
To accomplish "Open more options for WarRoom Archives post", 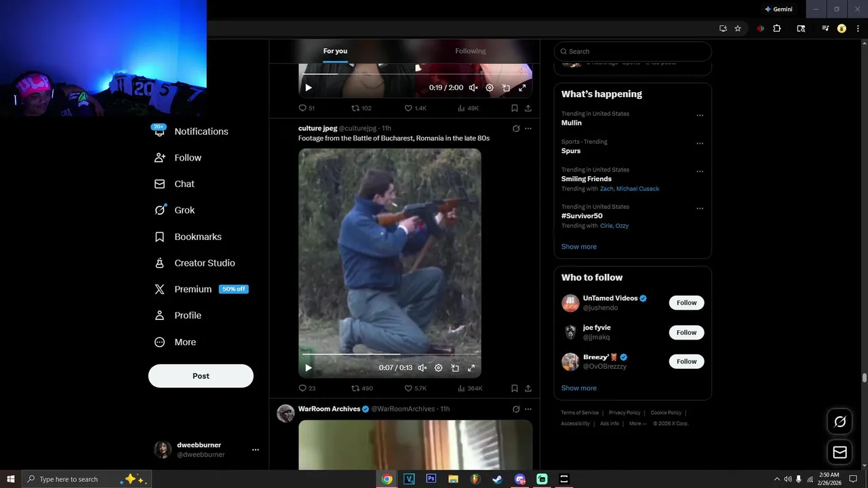I will click(x=528, y=409).
